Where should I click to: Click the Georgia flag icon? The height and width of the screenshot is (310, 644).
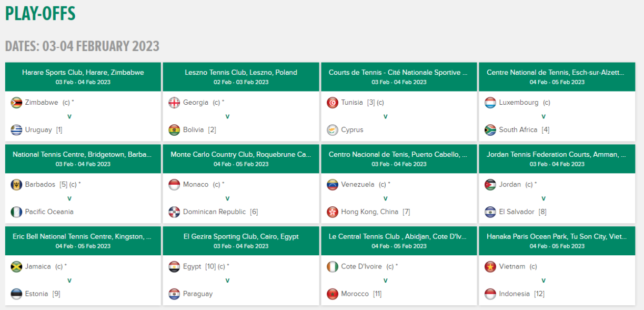click(x=174, y=103)
